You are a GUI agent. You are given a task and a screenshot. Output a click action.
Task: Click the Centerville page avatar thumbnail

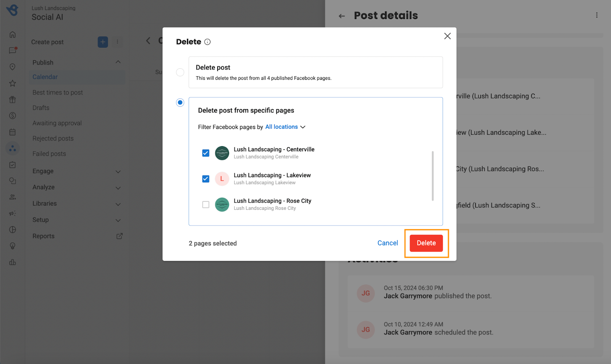(222, 153)
